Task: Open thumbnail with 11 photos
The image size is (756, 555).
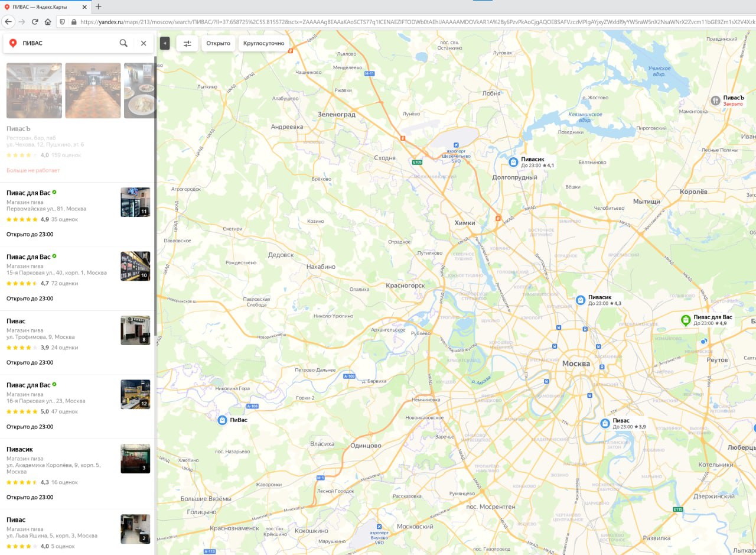Action: pos(135,202)
